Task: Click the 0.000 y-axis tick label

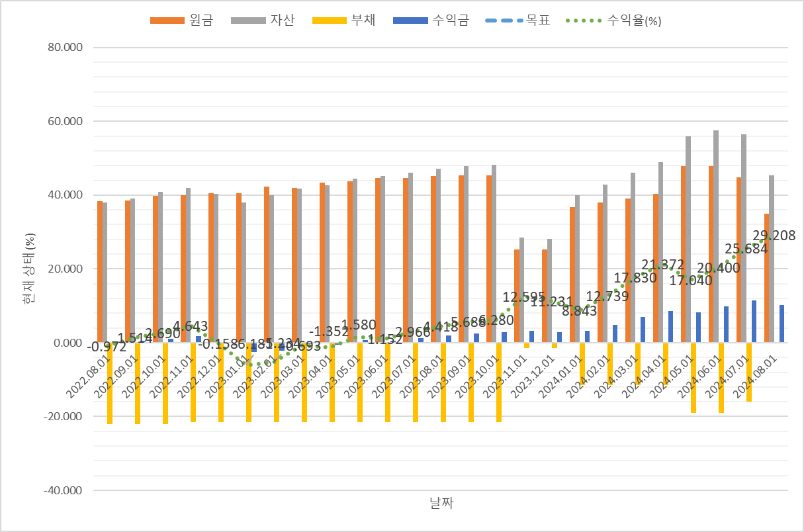Action: point(67,343)
